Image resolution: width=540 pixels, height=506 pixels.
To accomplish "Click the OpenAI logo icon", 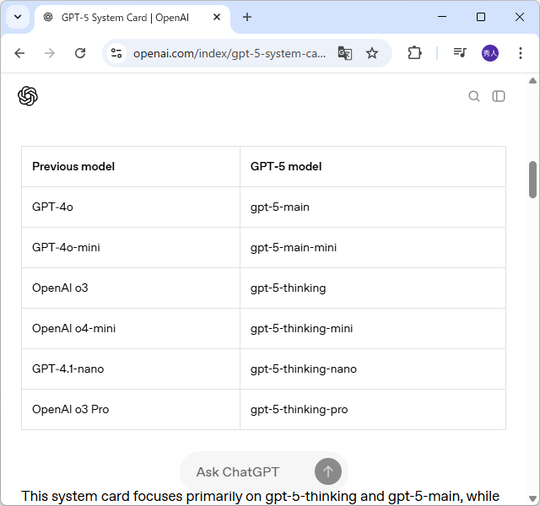I will (x=28, y=96).
